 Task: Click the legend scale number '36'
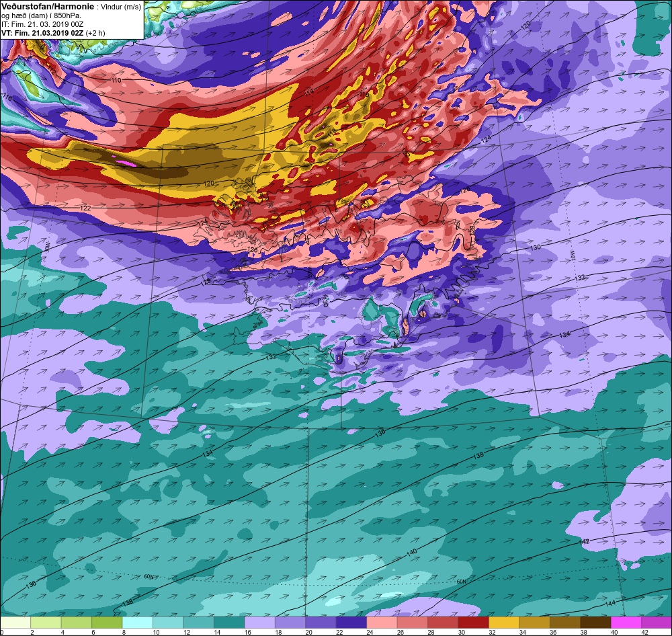point(553,632)
